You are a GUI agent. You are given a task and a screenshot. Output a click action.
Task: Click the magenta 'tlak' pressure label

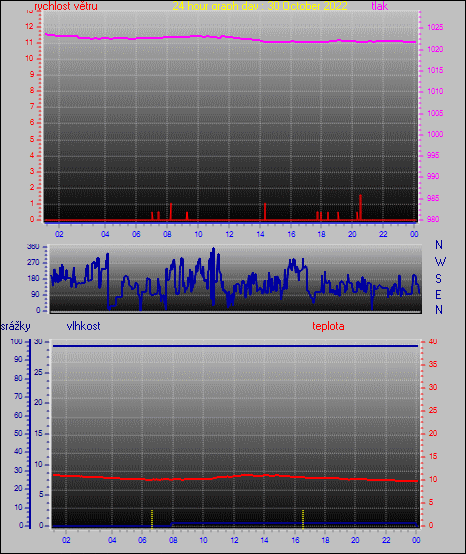tap(379, 6)
